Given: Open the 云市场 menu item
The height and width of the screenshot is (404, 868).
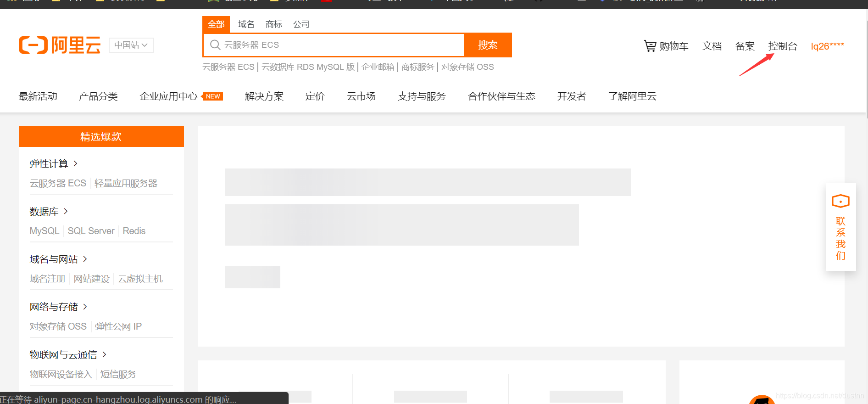Looking at the screenshot, I should (x=361, y=96).
